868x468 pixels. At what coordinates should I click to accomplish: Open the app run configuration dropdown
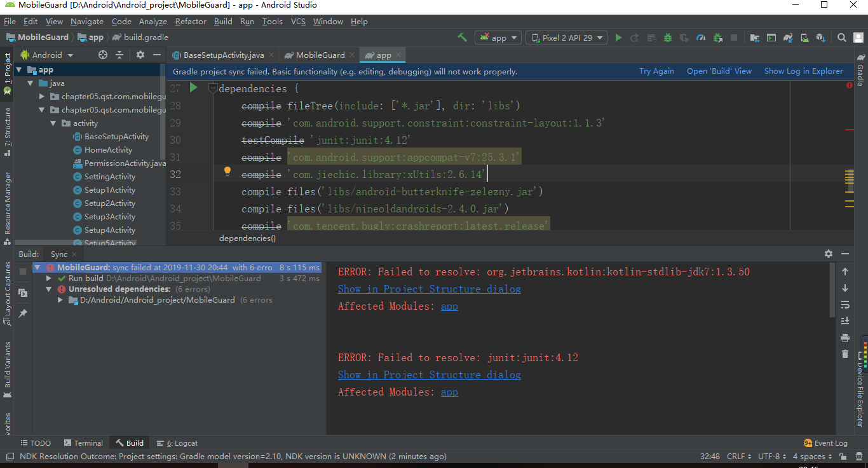(x=498, y=37)
